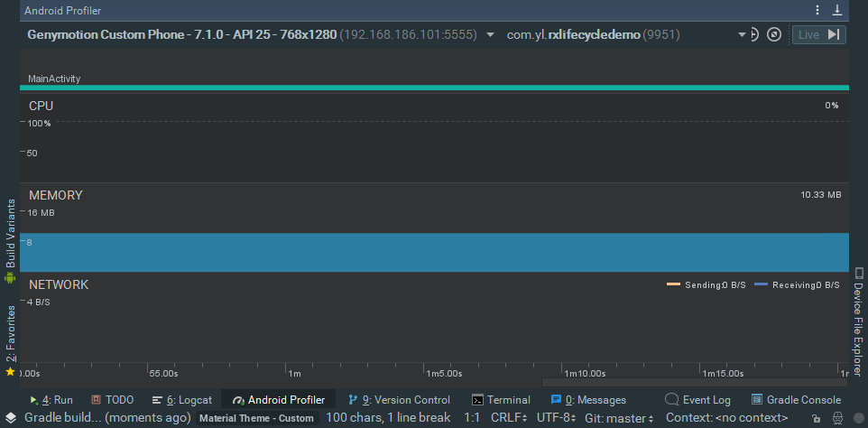Open the CRLF line separator dropdown

click(509, 417)
